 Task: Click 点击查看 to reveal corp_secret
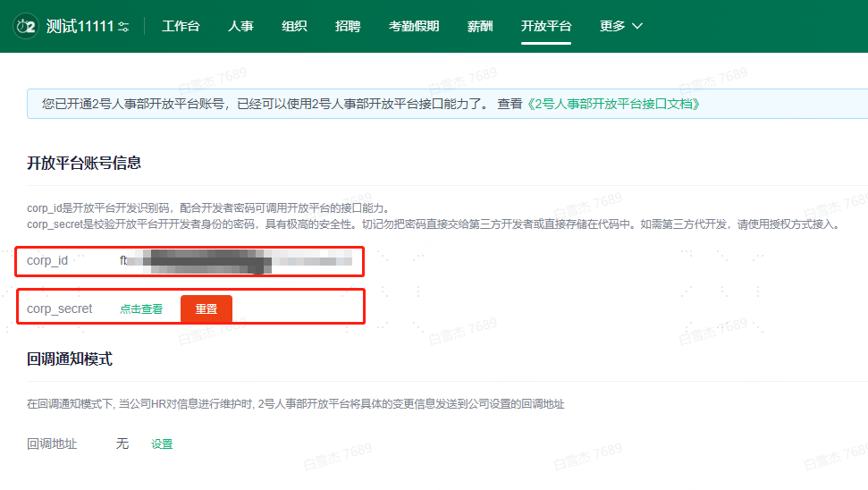pyautogui.click(x=141, y=309)
